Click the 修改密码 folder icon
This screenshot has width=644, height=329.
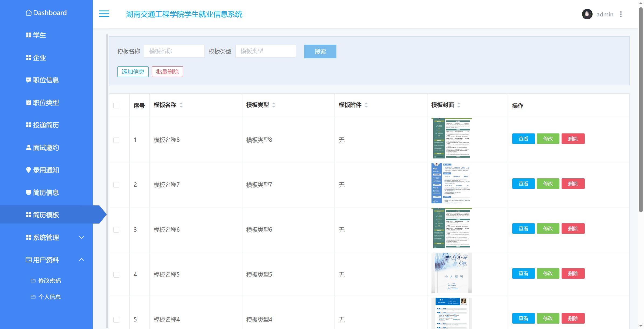33,281
